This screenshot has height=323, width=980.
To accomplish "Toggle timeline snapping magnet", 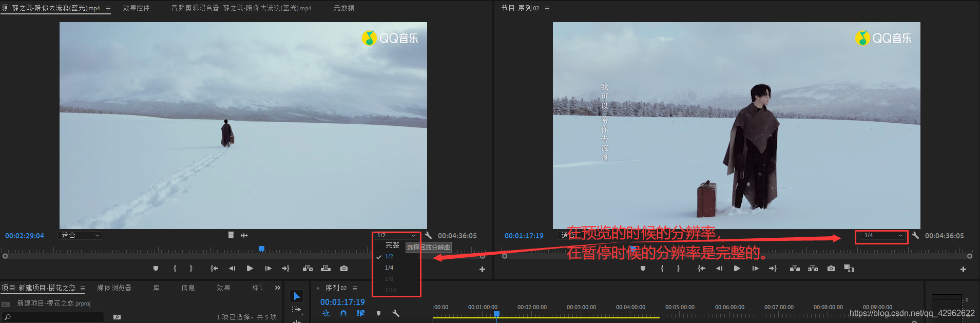I will pos(343,313).
